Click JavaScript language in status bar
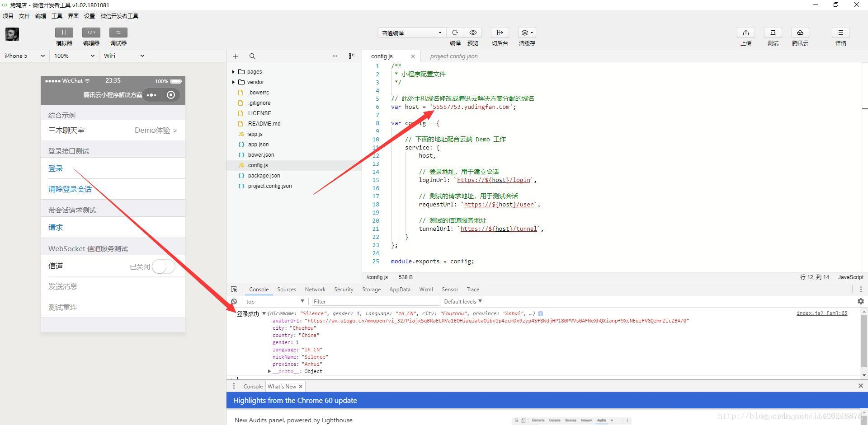The width and height of the screenshot is (868, 425). point(850,277)
